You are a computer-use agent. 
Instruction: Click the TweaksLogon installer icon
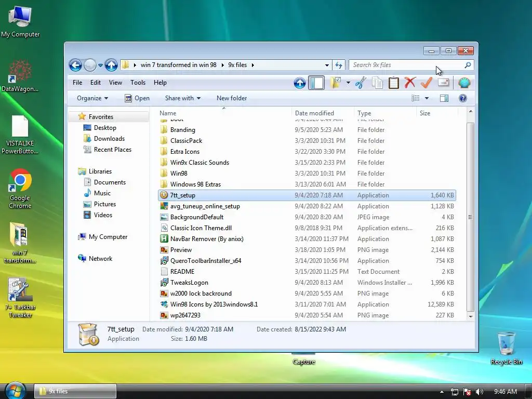coord(164,282)
